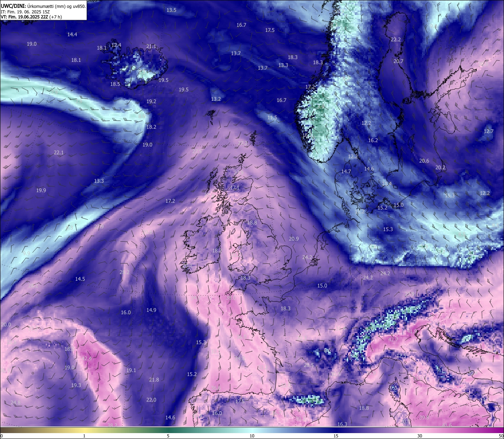Click the 19.9 value on the map's left side

point(41,190)
